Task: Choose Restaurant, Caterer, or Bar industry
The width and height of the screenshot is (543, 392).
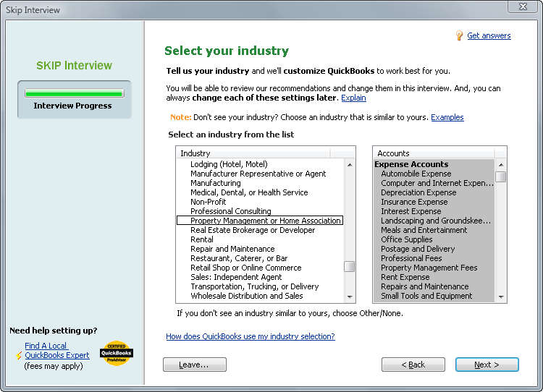Action: coord(239,258)
